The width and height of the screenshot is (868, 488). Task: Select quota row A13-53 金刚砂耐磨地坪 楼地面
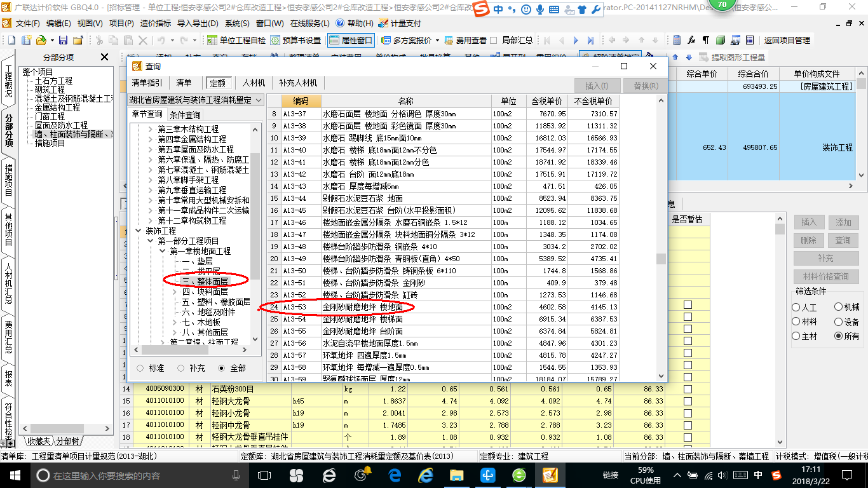coord(443,307)
